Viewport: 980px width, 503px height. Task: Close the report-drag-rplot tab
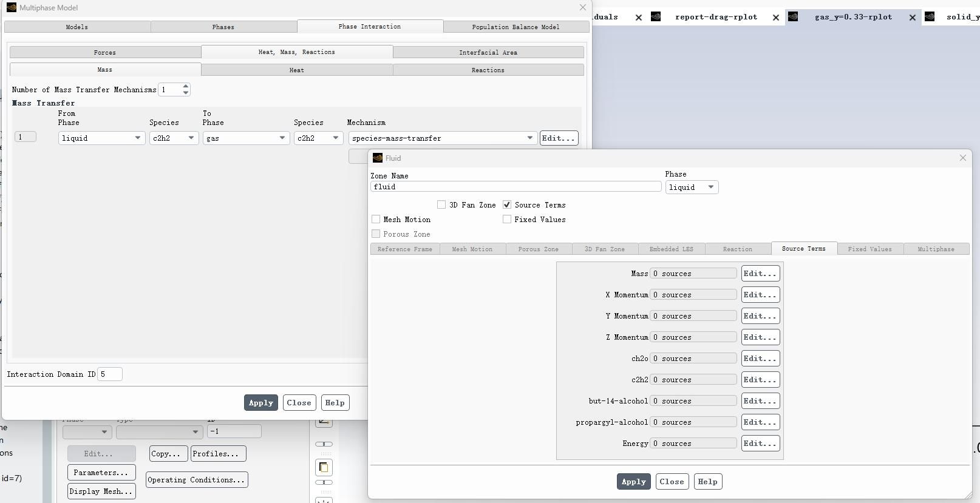coord(775,18)
